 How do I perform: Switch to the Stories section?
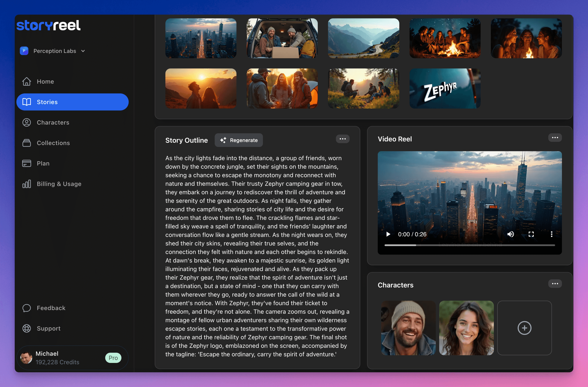(x=47, y=102)
